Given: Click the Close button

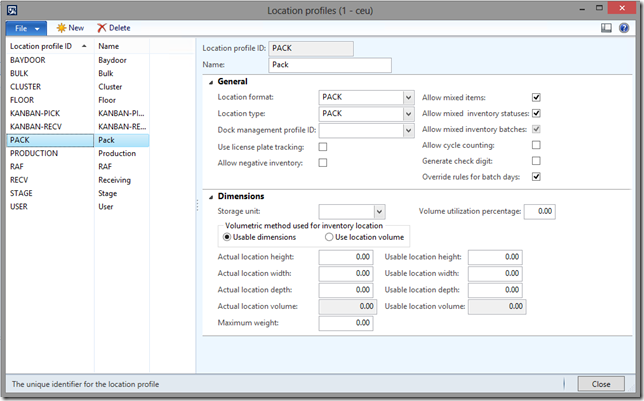Looking at the screenshot, I should pos(600,384).
